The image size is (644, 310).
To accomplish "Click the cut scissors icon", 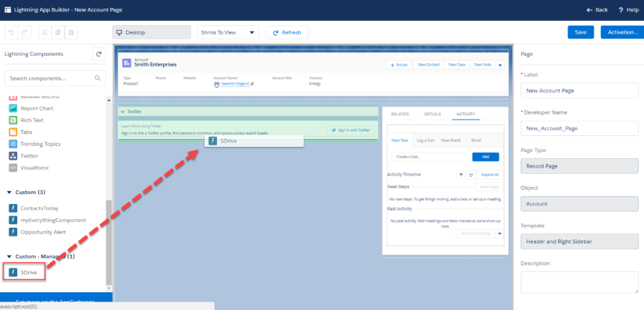I will point(44,32).
